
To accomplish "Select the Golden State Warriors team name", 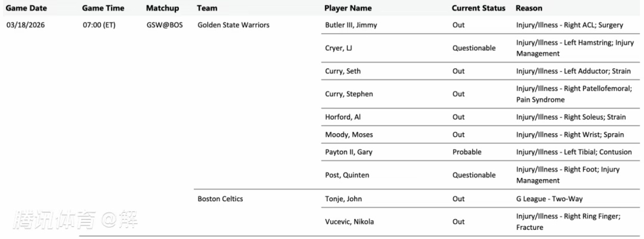I will [233, 25].
